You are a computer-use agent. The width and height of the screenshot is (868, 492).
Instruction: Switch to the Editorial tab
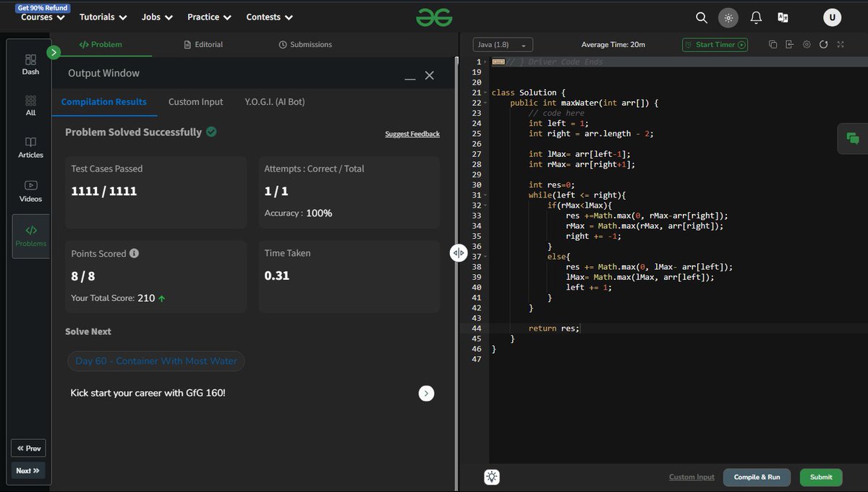[x=203, y=45]
